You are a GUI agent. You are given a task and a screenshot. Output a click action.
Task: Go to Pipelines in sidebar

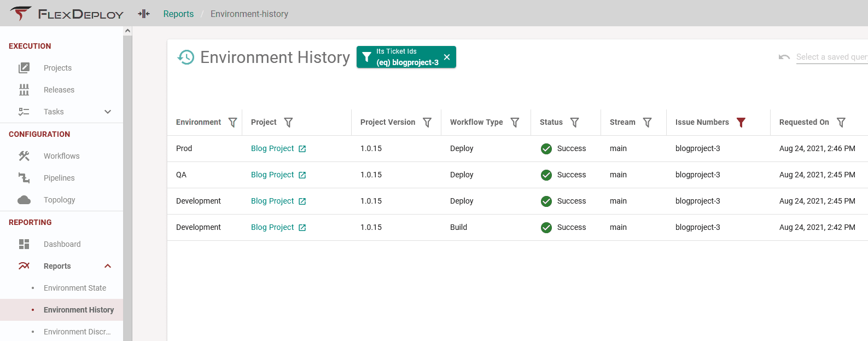(59, 178)
